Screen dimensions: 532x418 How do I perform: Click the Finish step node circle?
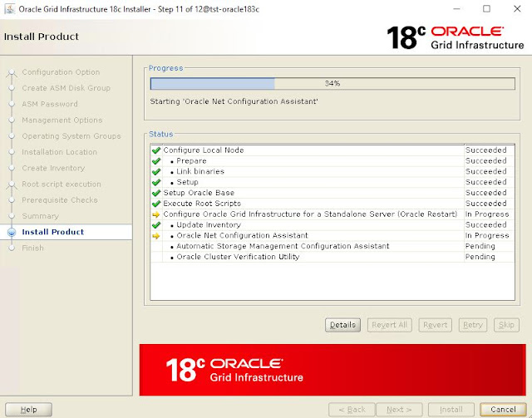coord(12,248)
